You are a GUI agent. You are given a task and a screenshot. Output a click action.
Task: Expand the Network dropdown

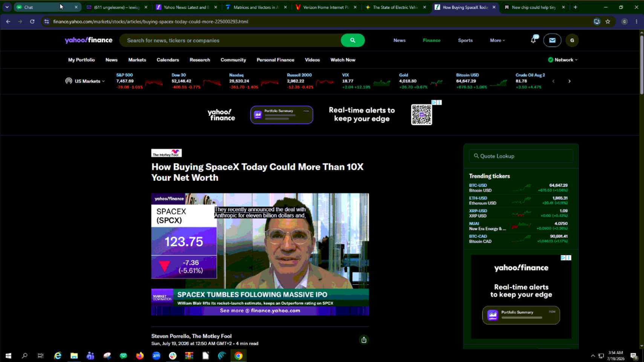(563, 60)
